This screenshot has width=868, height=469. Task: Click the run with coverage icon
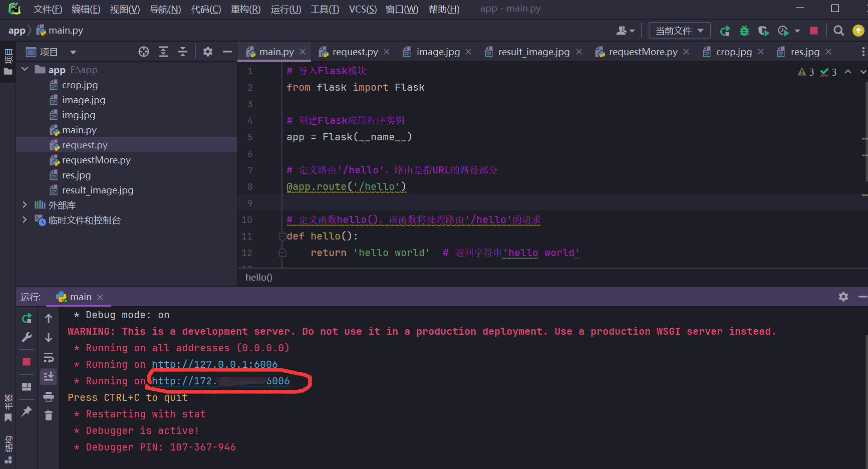[763, 31]
